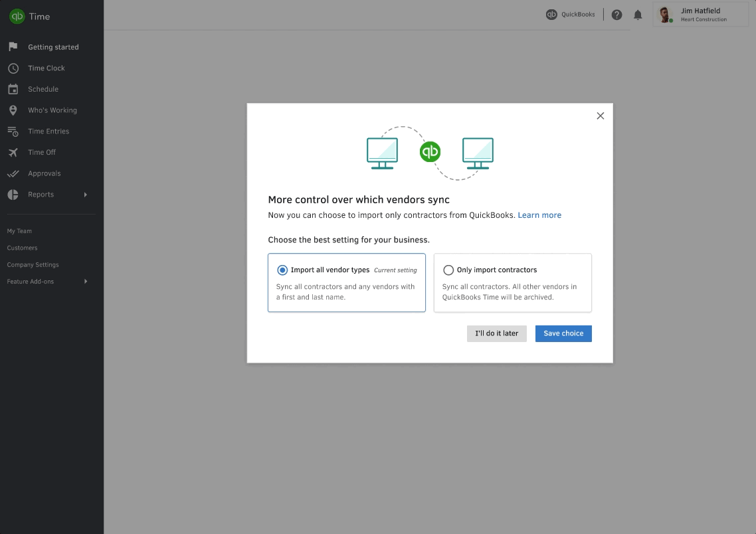Expand the Feature Add-ons arrow
The width and height of the screenshot is (756, 534).
85,282
